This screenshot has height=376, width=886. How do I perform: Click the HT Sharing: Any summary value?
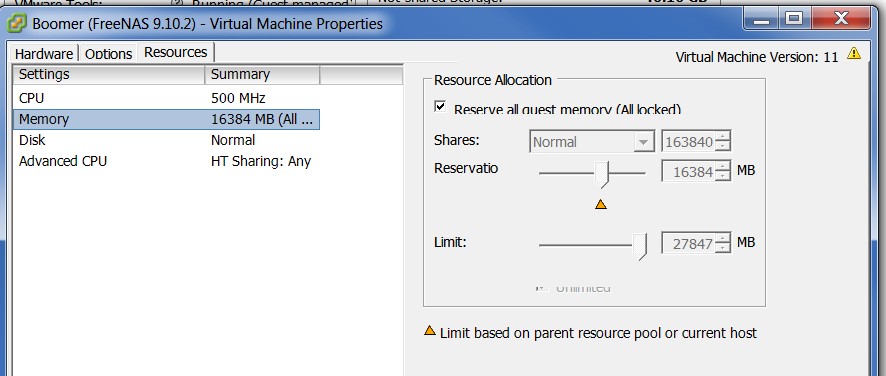coord(261,162)
